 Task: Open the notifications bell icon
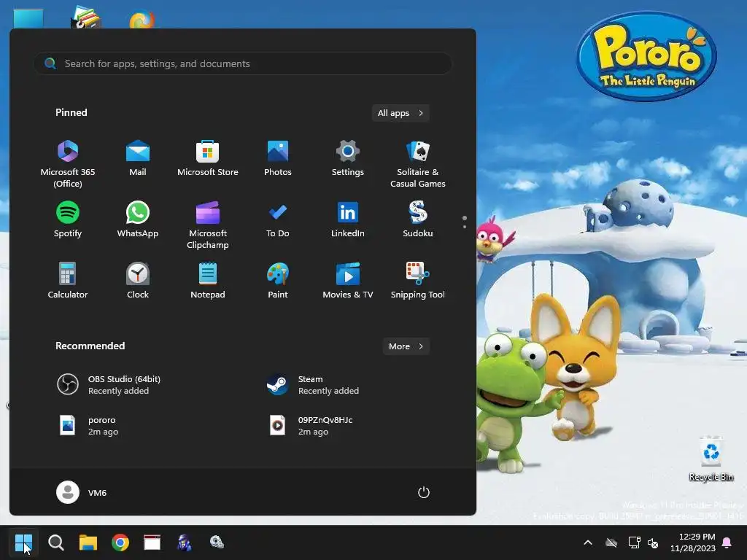(727, 542)
